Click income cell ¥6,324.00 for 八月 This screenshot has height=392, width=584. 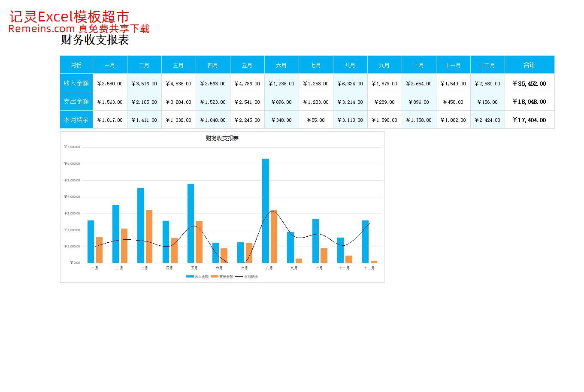click(350, 83)
